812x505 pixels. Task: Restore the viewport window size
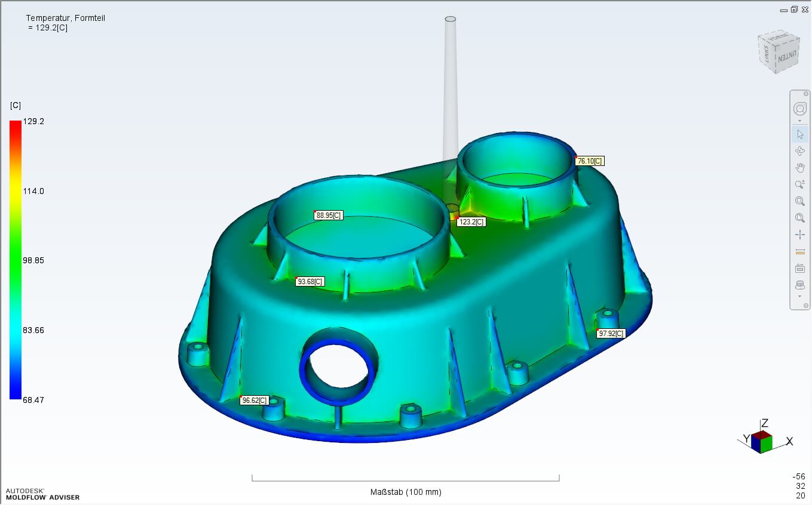coord(794,10)
